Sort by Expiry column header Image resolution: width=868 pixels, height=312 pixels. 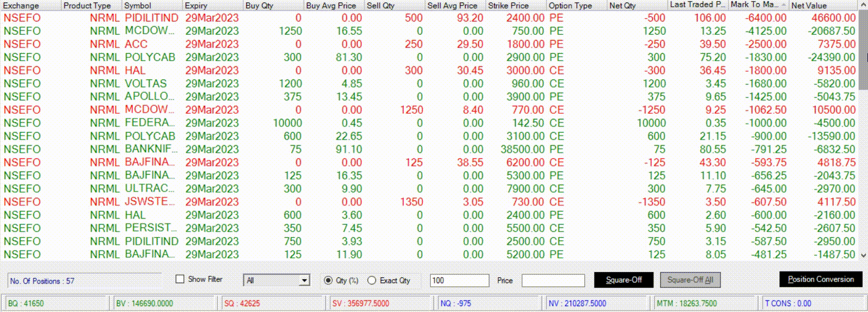[x=213, y=5]
